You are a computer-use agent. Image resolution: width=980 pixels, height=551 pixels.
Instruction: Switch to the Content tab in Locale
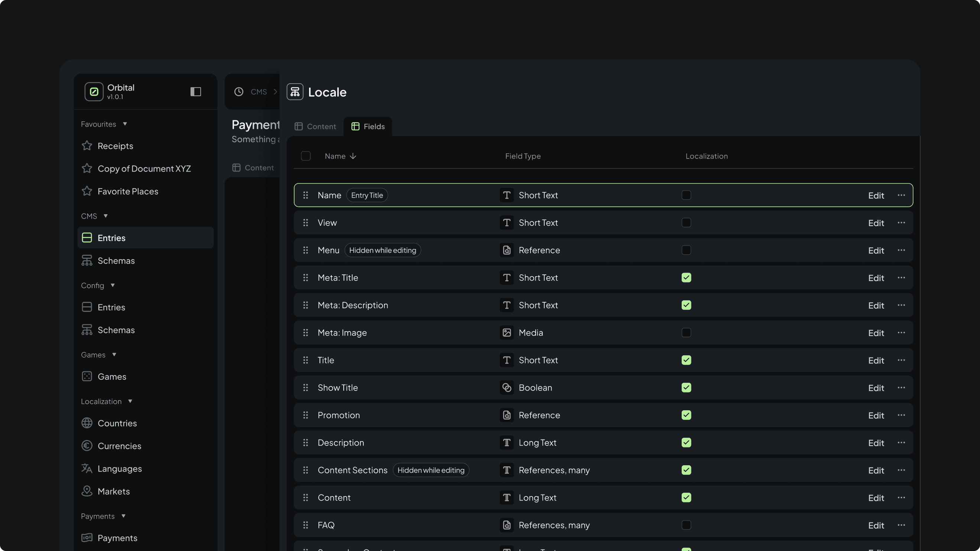315,126
